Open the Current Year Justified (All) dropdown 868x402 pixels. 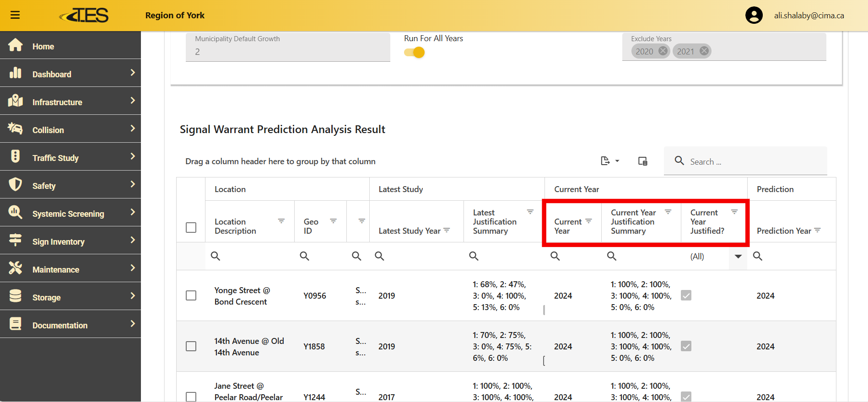[738, 257]
